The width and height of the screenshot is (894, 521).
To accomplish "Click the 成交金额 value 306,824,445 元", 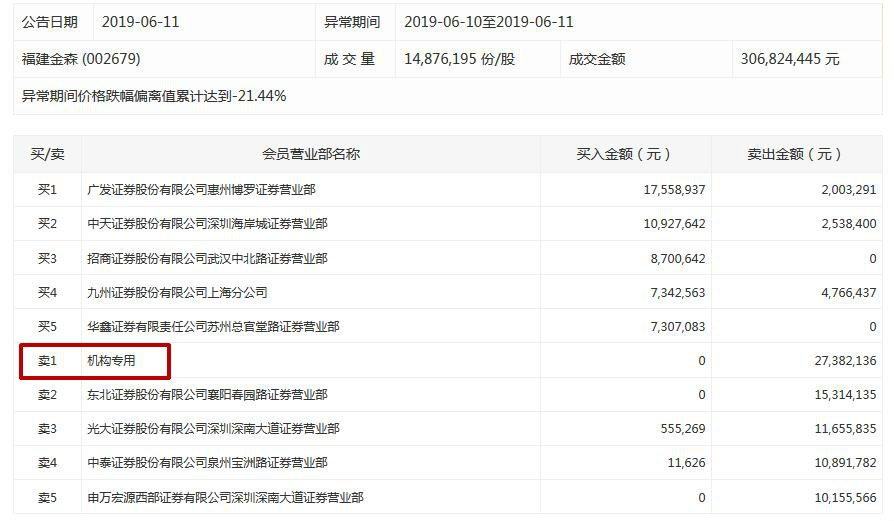I will point(790,59).
